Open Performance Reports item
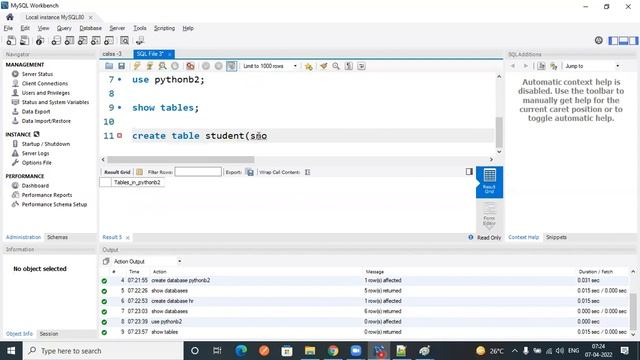This screenshot has height=360, width=640. pos(47,195)
